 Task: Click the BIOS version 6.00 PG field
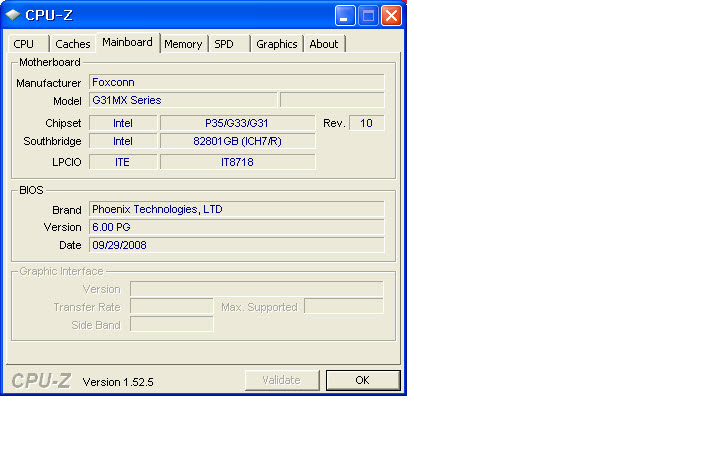(x=236, y=227)
